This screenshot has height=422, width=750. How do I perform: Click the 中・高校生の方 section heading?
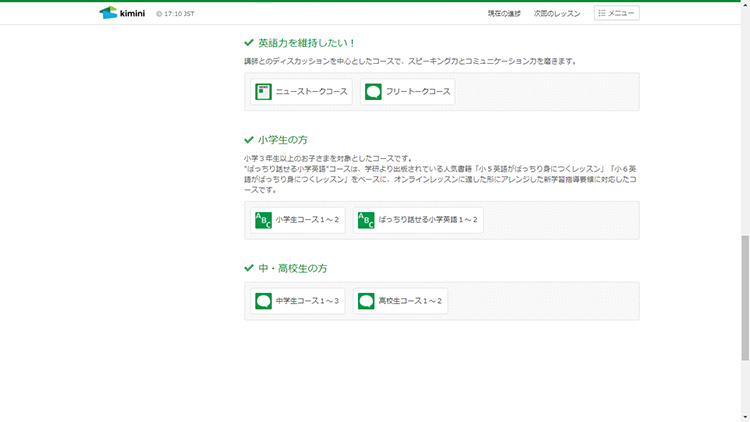292,269
